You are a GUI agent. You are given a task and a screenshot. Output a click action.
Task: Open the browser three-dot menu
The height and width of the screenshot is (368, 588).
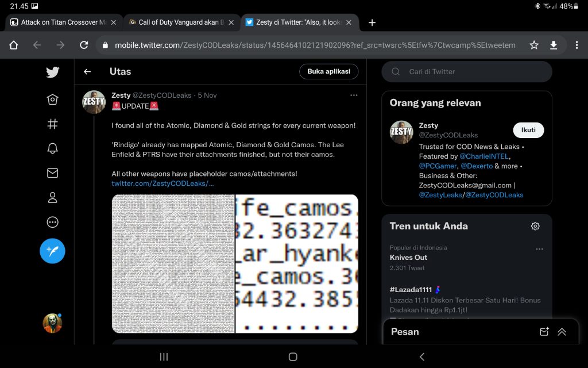pos(577,45)
